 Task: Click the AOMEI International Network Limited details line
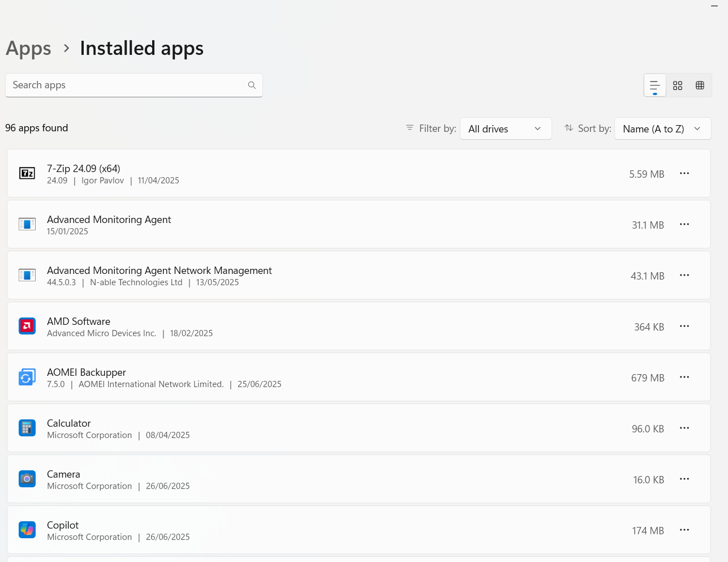point(164,384)
